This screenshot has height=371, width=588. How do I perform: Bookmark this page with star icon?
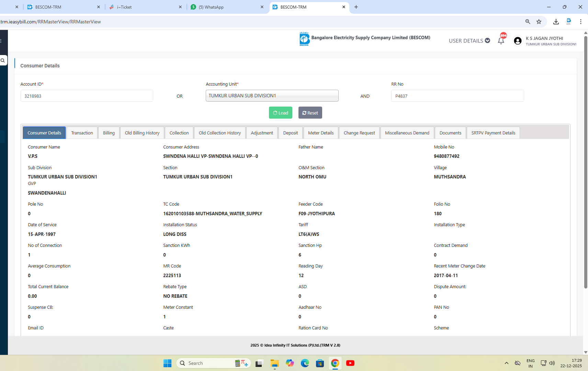[x=539, y=22]
